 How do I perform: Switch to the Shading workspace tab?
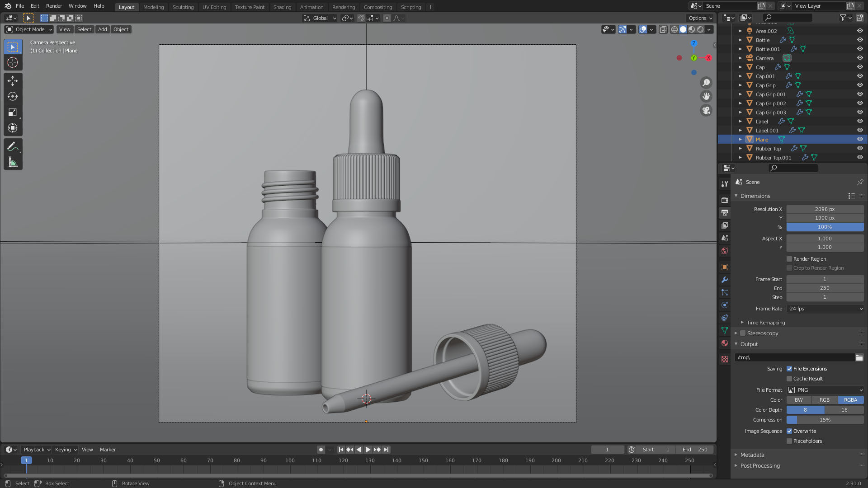coord(282,7)
